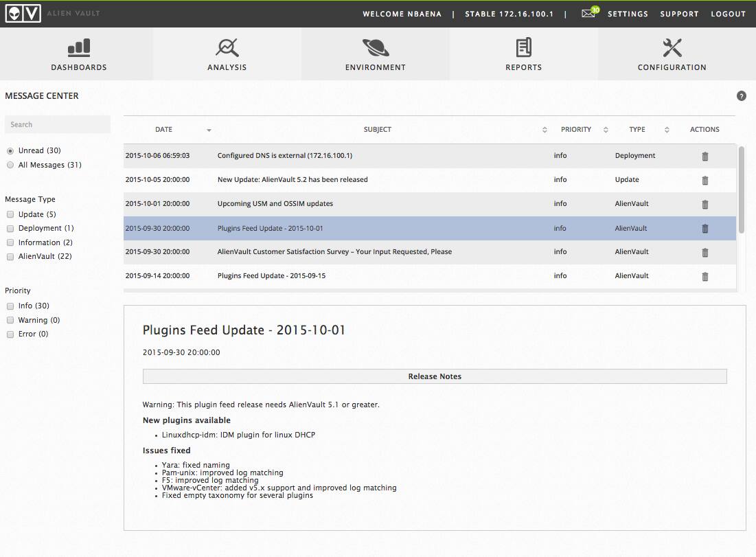Click the Subject column header text
Screen dimensions: 756x557
pos(378,130)
